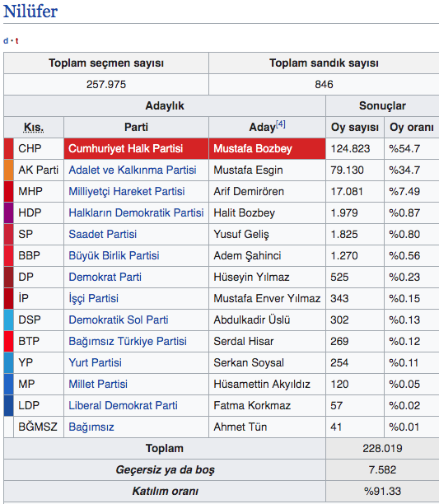Click the CHP red color swatch
439x504 pixels.
tap(9, 148)
